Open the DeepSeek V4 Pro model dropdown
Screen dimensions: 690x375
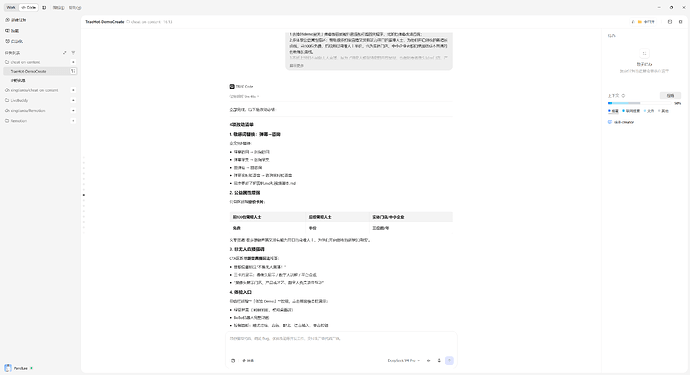click(404, 360)
